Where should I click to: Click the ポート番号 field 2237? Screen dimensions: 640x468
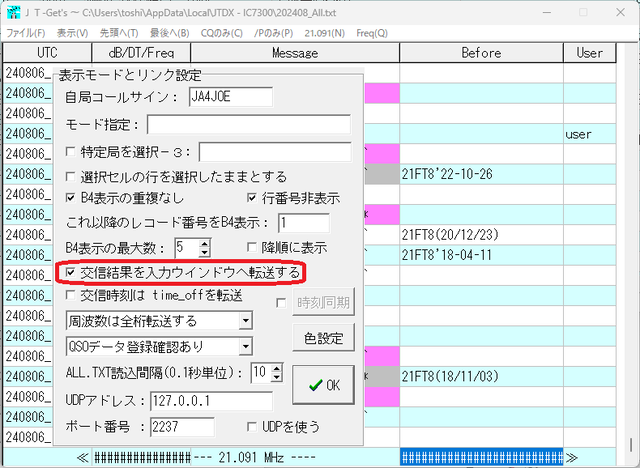tap(182, 427)
